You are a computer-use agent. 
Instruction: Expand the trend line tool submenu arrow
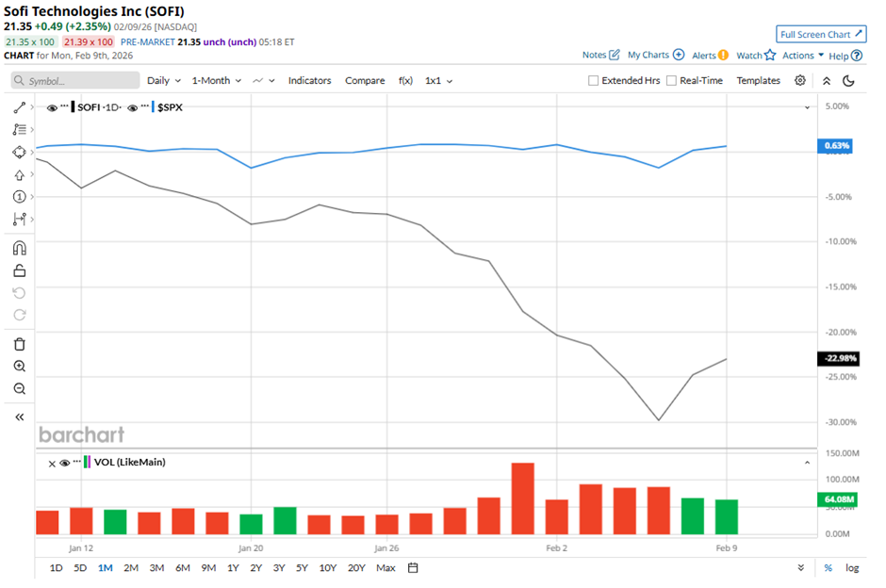click(x=32, y=106)
